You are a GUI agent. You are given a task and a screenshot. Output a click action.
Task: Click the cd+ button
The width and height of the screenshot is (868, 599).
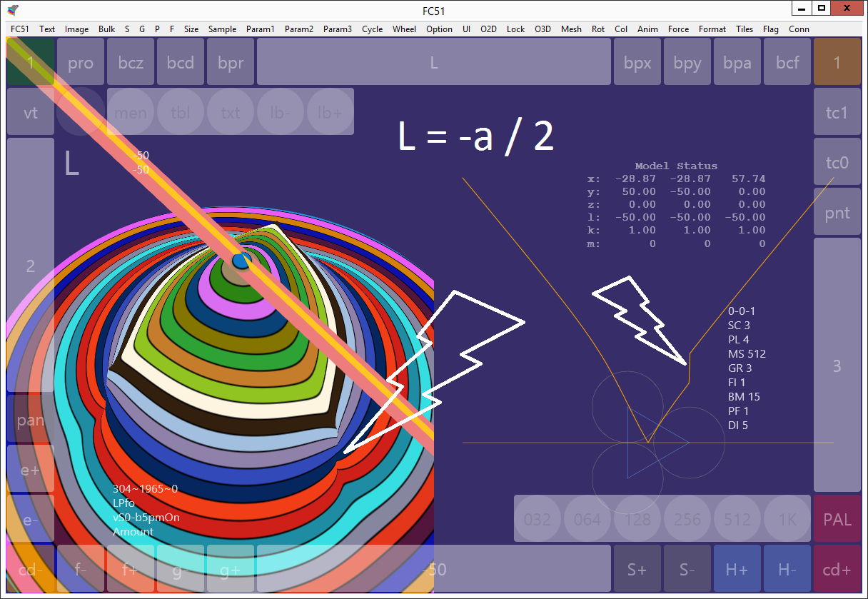pos(837,569)
